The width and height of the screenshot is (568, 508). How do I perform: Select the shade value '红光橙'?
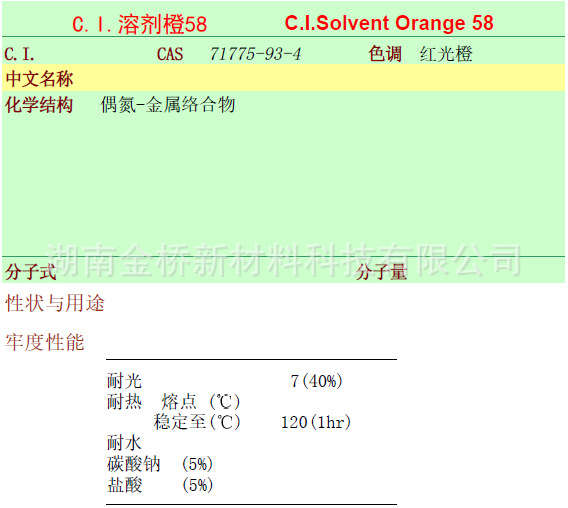pos(446,54)
